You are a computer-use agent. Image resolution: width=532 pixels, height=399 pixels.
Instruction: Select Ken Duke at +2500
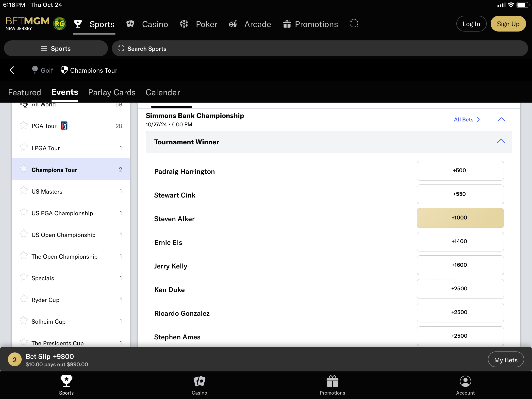click(x=460, y=289)
